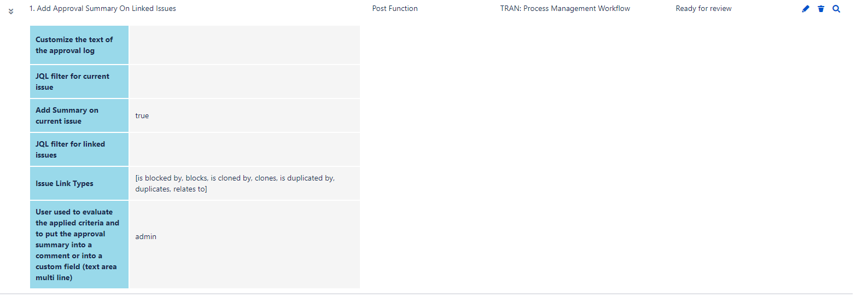Click the 'true' value cell

coord(142,116)
